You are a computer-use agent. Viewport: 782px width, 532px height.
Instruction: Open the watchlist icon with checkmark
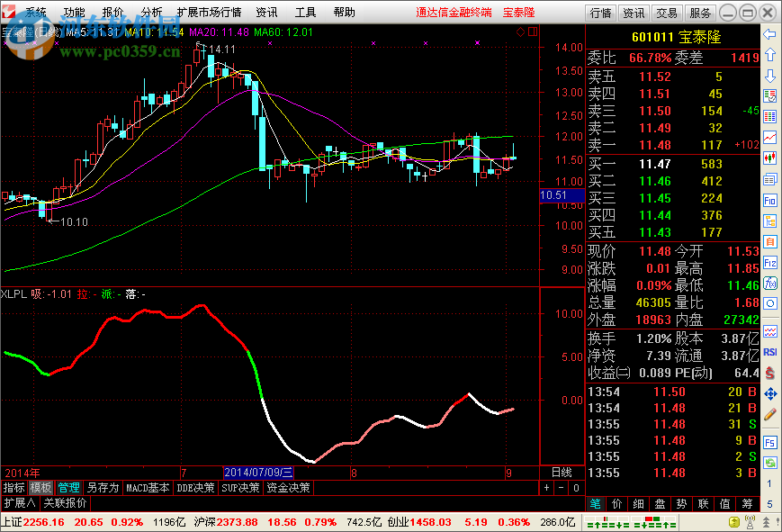tap(769, 95)
